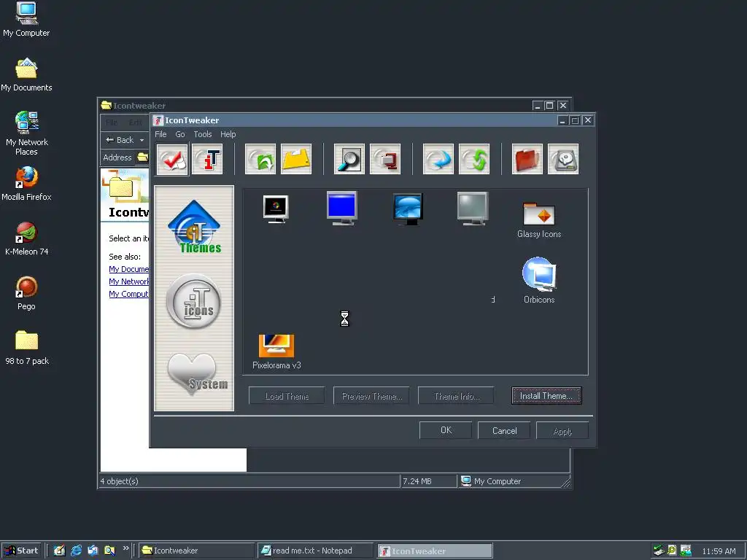Open the System heart section in sidebar
The image size is (747, 560).
(197, 373)
